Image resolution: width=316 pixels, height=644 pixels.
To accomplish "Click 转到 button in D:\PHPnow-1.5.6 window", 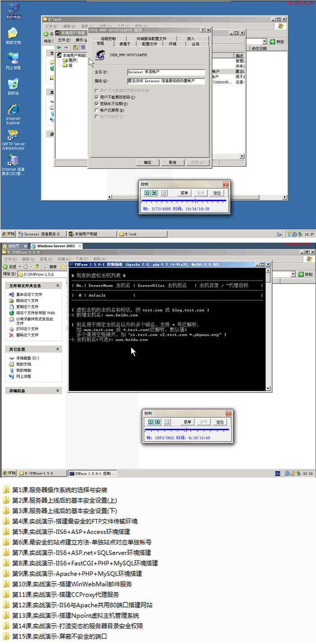I will point(306,274).
